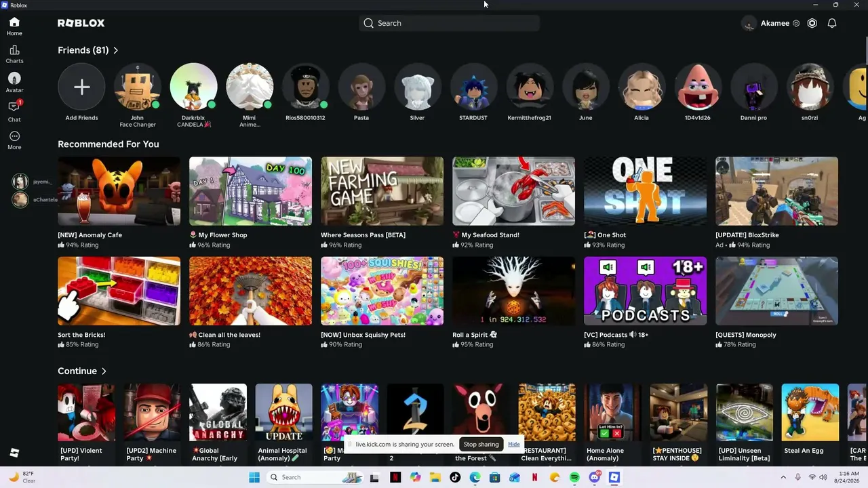Open friend STARDUST's avatar
The image size is (868, 488).
(473, 87)
